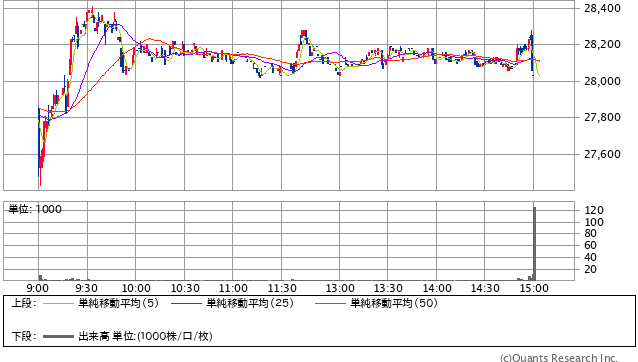Click the 13:00 time axis label

pos(340,288)
